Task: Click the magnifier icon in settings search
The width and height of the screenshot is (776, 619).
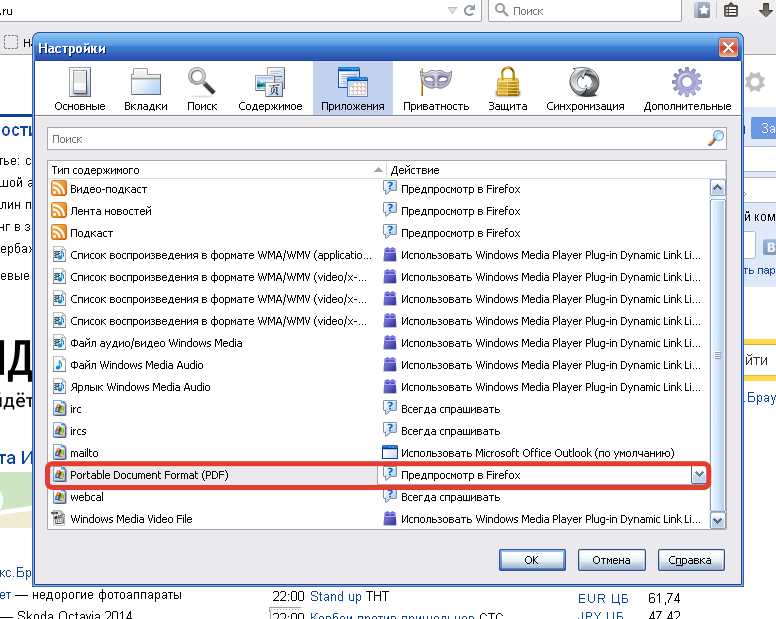Action: 716,139
